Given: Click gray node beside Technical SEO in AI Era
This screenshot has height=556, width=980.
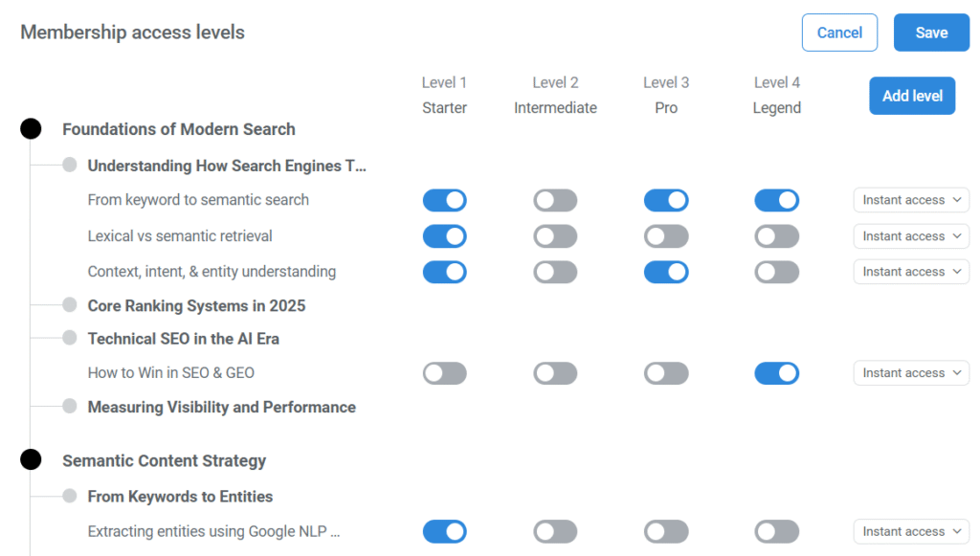Looking at the screenshot, I should tap(70, 338).
